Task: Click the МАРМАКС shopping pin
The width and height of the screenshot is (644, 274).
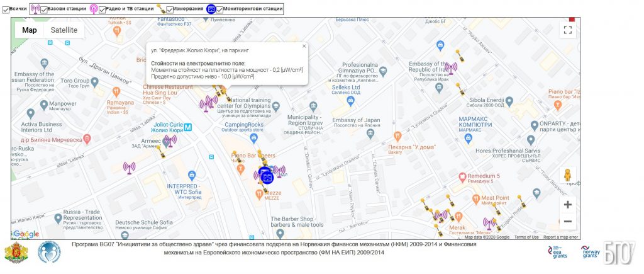Action: (x=468, y=139)
